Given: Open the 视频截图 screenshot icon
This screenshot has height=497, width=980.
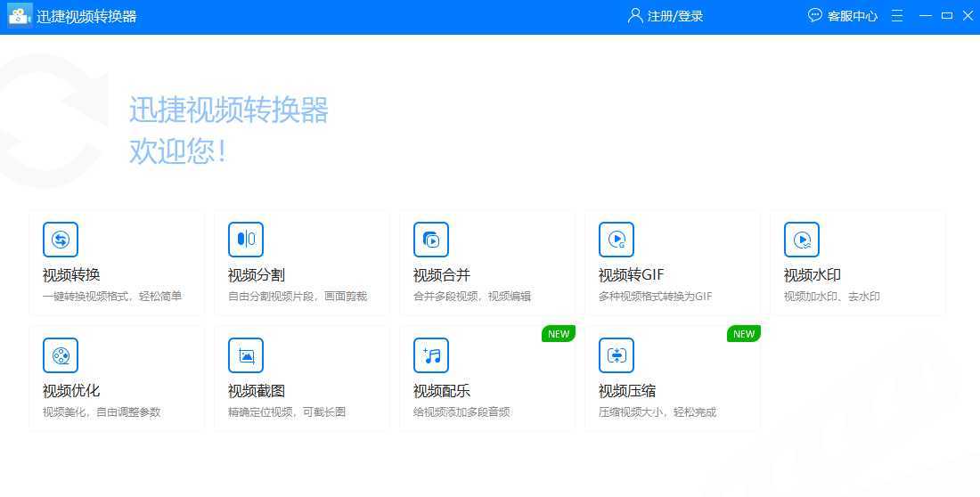Looking at the screenshot, I should tap(246, 355).
